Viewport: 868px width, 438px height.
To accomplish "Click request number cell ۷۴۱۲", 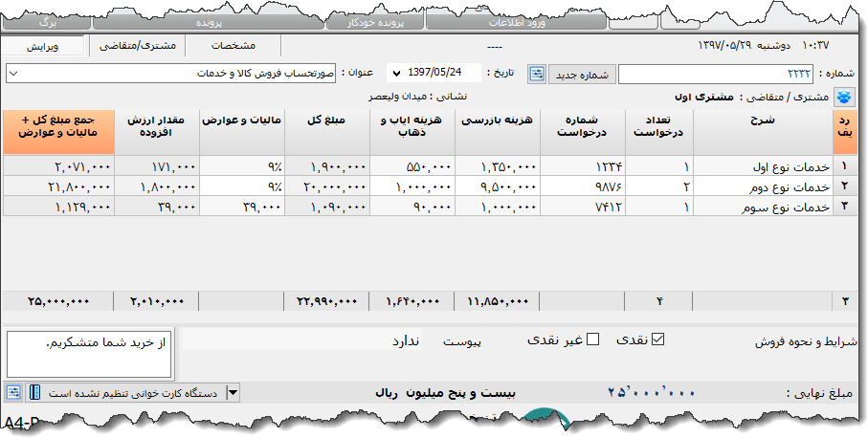I will [583, 207].
